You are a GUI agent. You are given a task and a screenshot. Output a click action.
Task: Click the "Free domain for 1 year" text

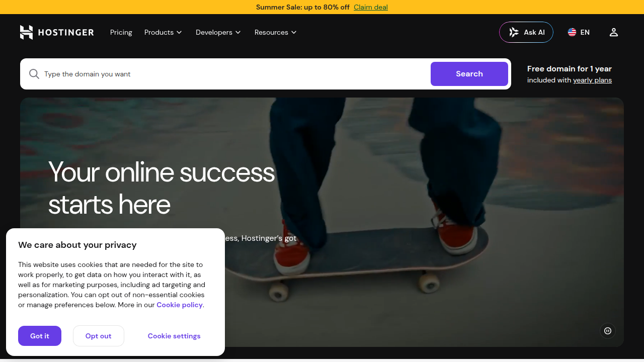pyautogui.click(x=570, y=69)
